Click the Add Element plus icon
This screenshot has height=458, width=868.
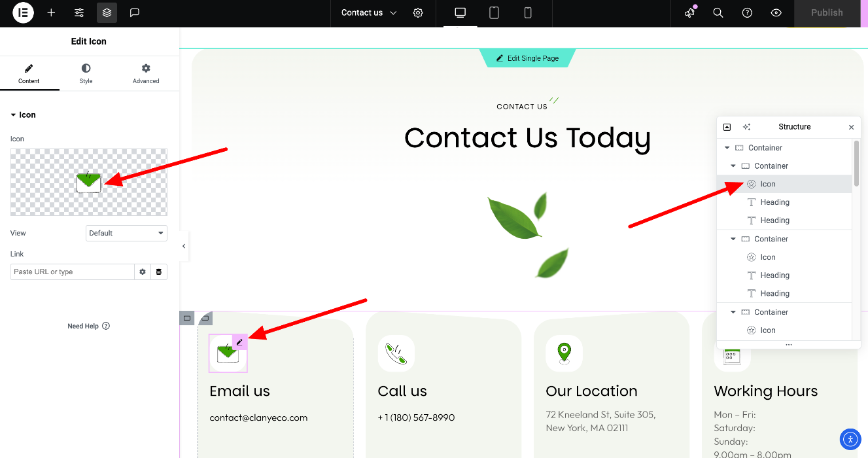point(51,12)
